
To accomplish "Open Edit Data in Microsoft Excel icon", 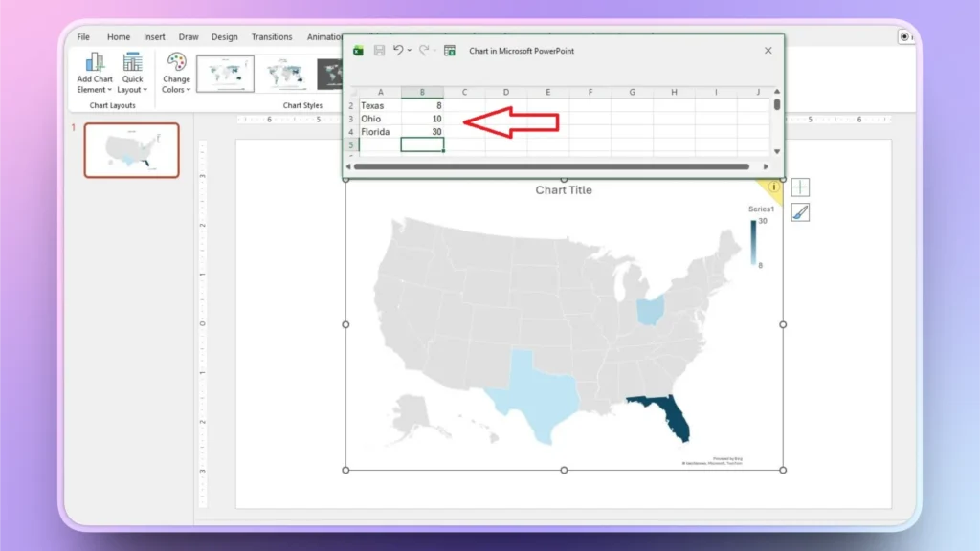I will [449, 51].
